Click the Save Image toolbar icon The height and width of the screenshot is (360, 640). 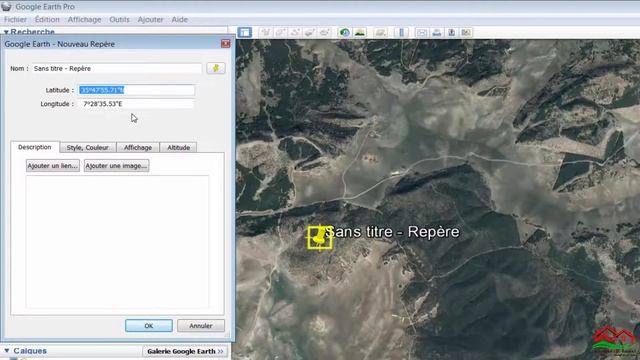click(451, 32)
